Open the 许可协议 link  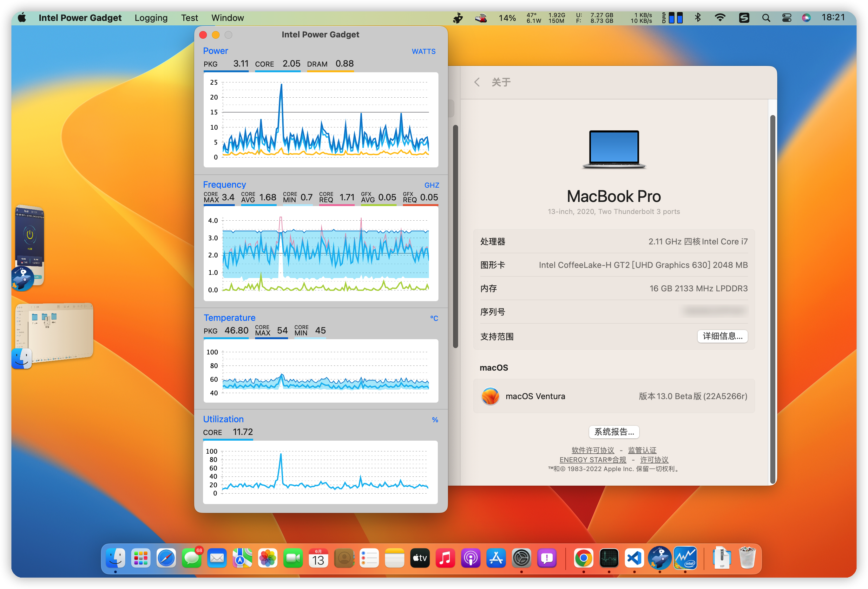pos(654,460)
